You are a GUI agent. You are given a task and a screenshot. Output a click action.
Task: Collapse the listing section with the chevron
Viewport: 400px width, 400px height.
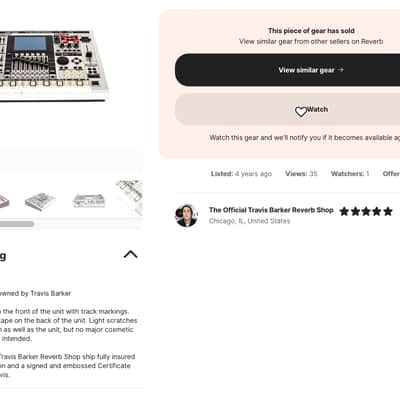(131, 254)
